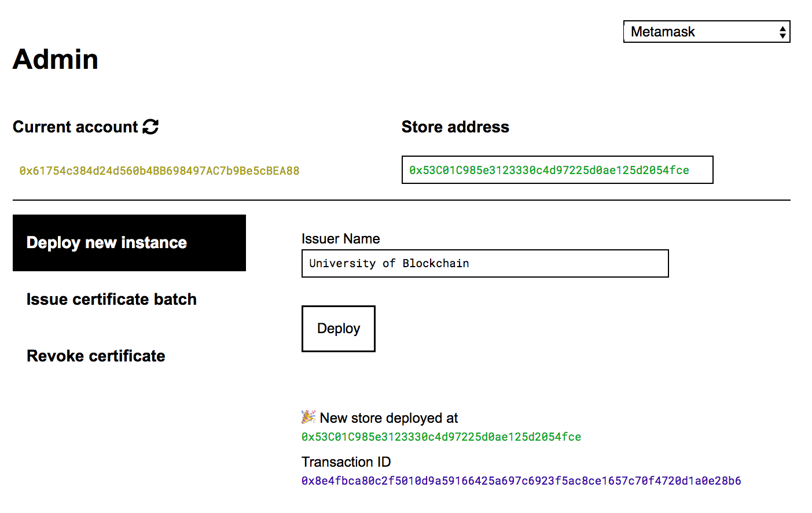The image size is (812, 513).
Task: Click inside the Store address input box
Action: (557, 170)
